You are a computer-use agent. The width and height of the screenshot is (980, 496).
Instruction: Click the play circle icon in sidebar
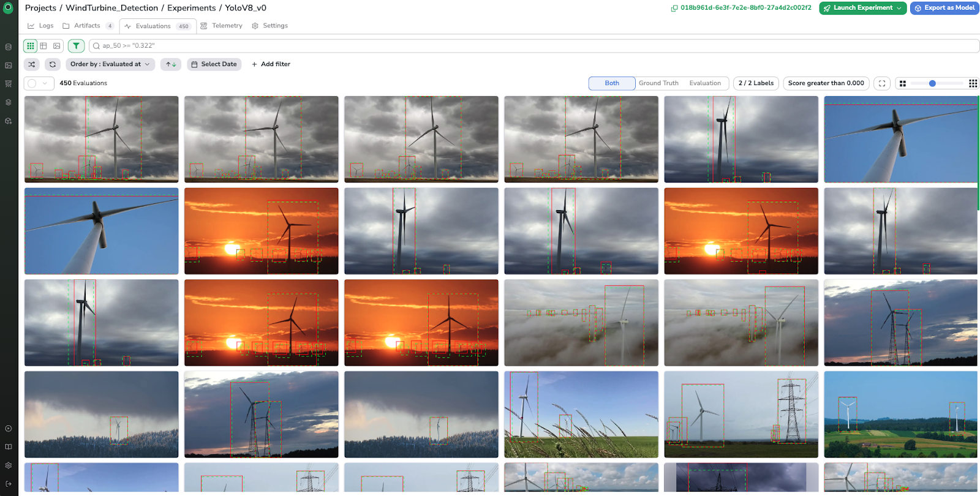(9, 429)
